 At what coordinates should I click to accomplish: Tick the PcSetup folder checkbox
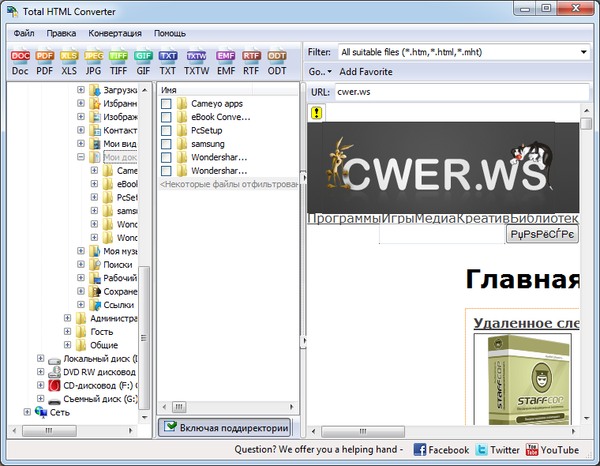166,131
